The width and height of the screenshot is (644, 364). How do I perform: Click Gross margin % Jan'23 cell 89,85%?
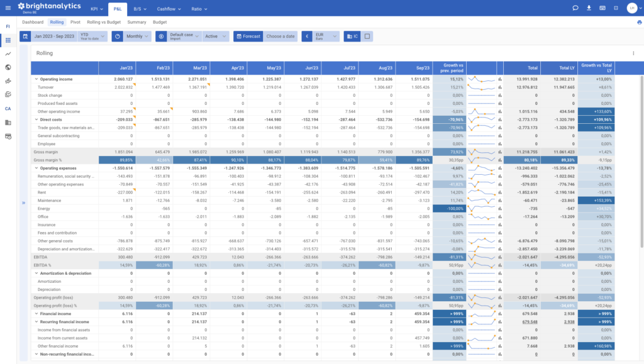click(x=117, y=160)
